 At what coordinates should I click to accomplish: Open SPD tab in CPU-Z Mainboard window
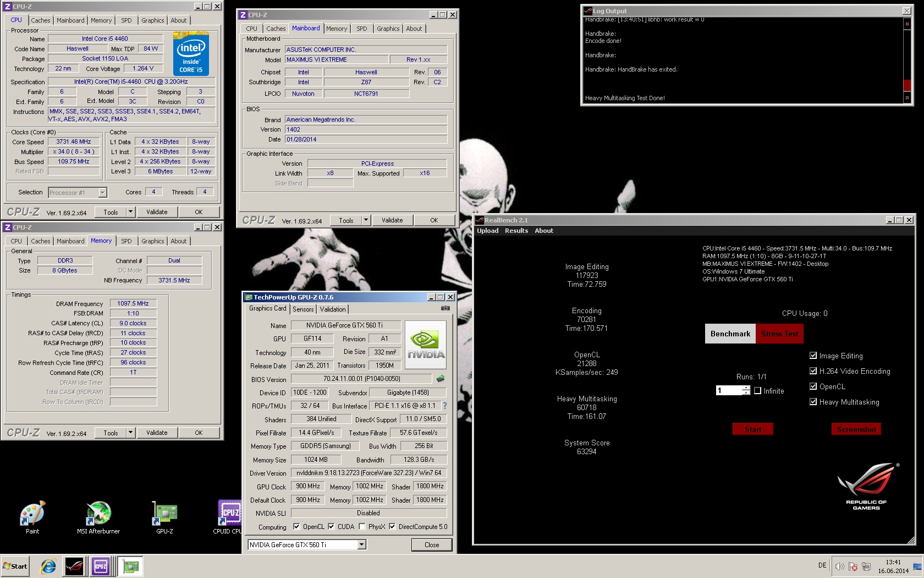[x=361, y=29]
